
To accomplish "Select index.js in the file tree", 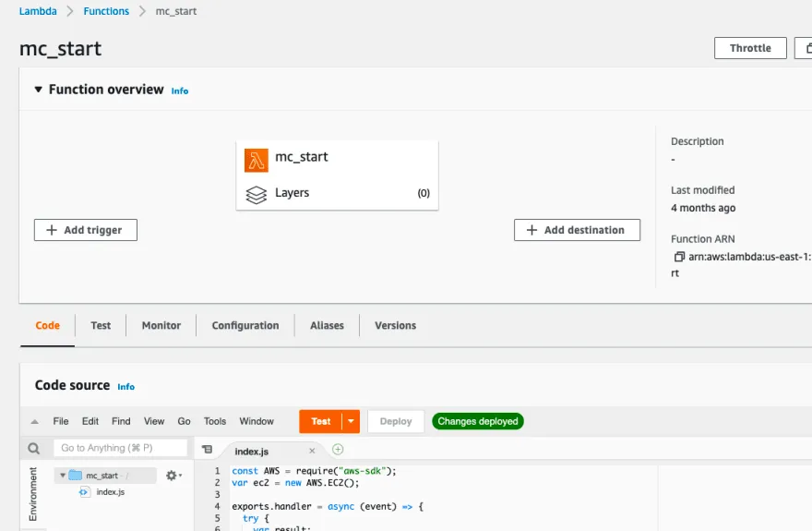I will tap(111, 491).
